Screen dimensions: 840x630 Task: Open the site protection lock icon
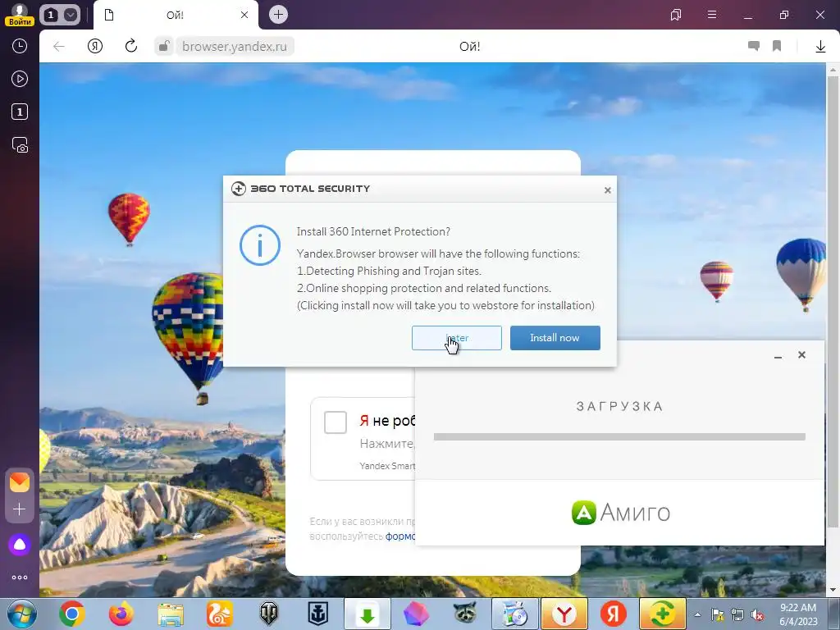point(163,47)
